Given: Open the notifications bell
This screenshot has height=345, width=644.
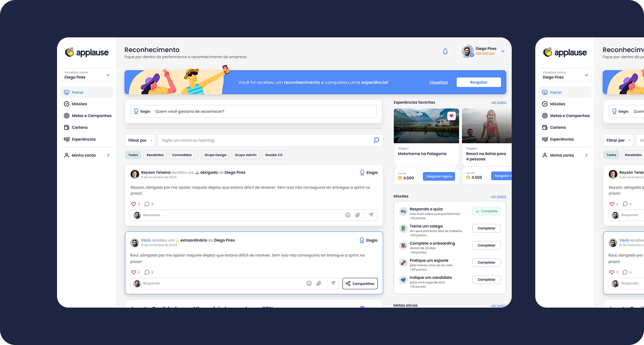Looking at the screenshot, I should (x=445, y=51).
